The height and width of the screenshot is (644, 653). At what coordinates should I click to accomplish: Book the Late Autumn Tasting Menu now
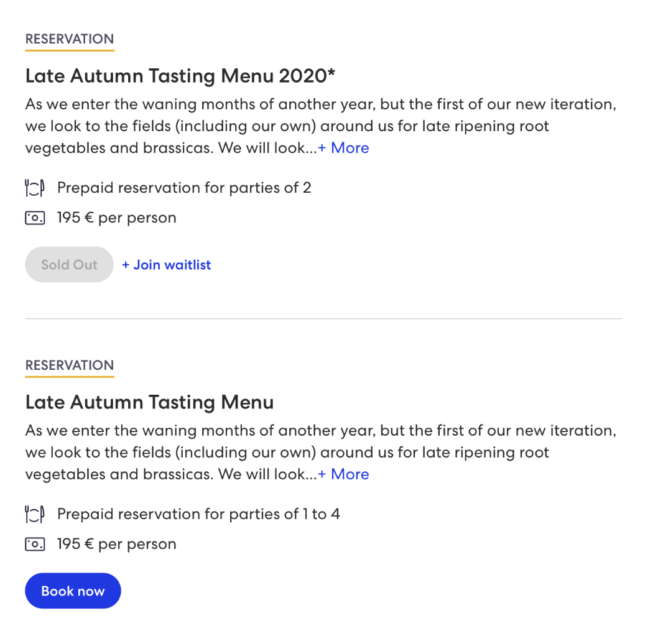tap(73, 591)
